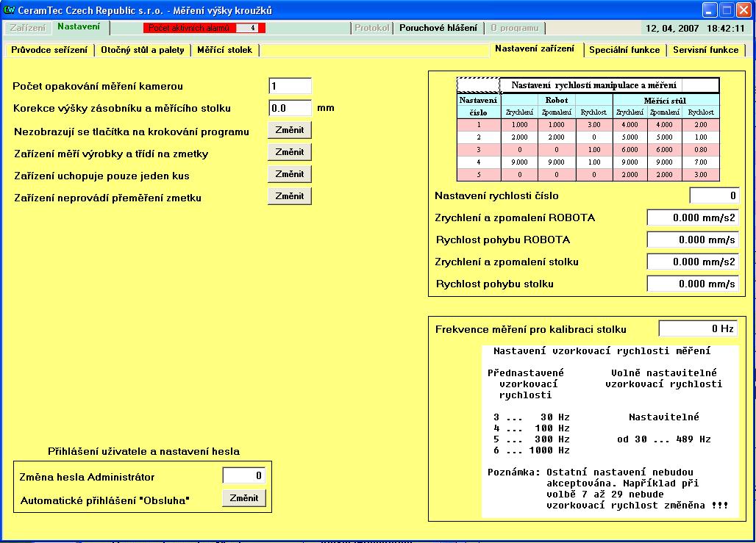Viewport: 756px width, 543px height.
Task: Edit the Frekvence měření calibration Hz field
Action: pos(697,328)
